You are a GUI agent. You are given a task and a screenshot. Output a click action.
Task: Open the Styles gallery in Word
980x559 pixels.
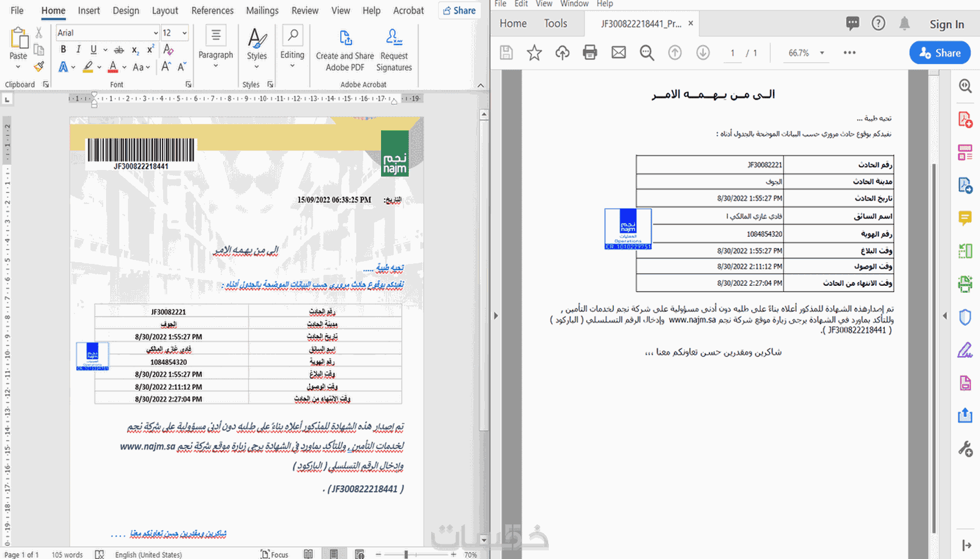click(x=257, y=49)
